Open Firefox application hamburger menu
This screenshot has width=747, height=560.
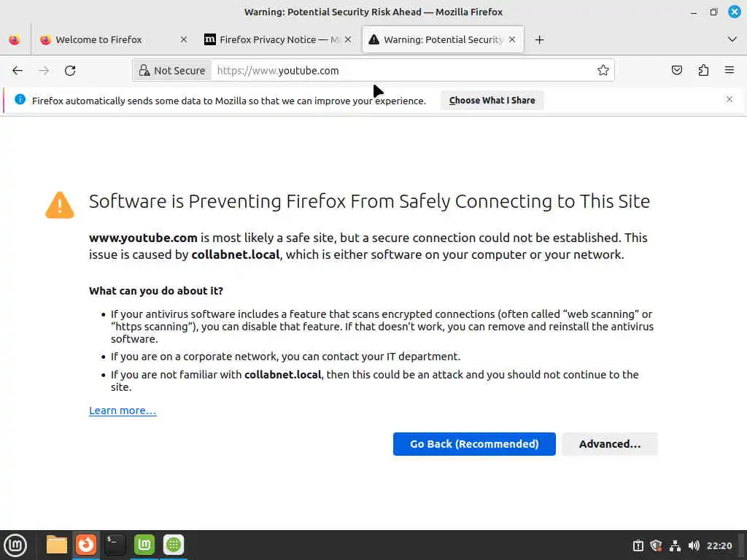(x=729, y=71)
